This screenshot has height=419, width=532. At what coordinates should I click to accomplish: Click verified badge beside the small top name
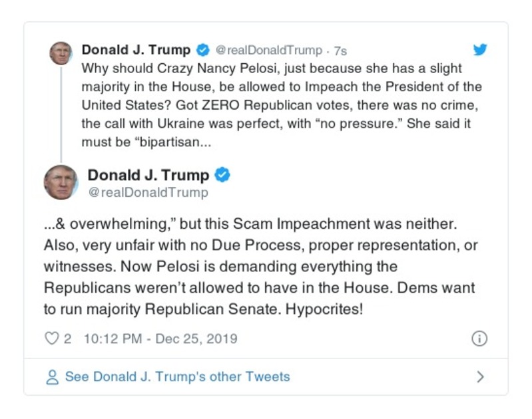(x=203, y=50)
